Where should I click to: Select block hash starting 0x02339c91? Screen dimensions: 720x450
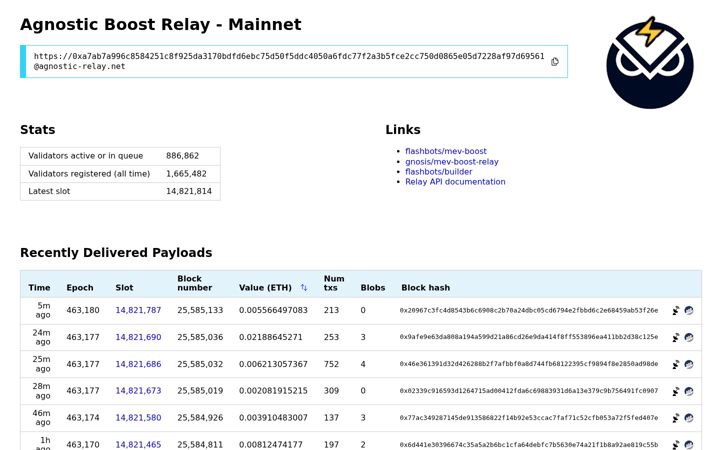[529, 391]
